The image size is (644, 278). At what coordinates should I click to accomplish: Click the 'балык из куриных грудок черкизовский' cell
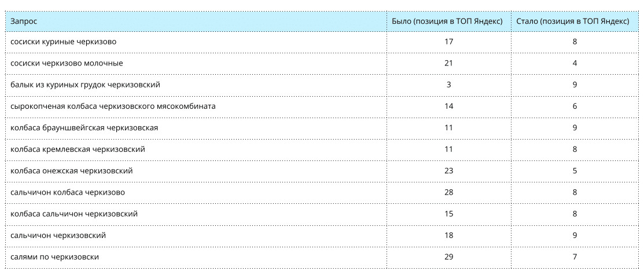point(85,85)
